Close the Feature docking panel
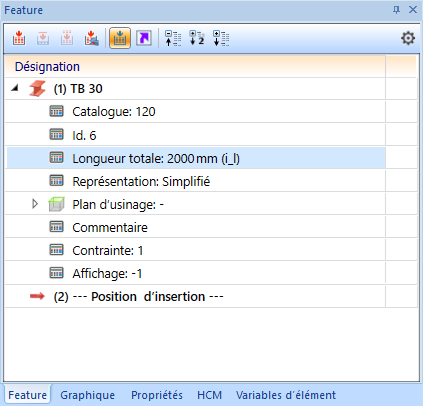The height and width of the screenshot is (406, 423). pos(413,10)
